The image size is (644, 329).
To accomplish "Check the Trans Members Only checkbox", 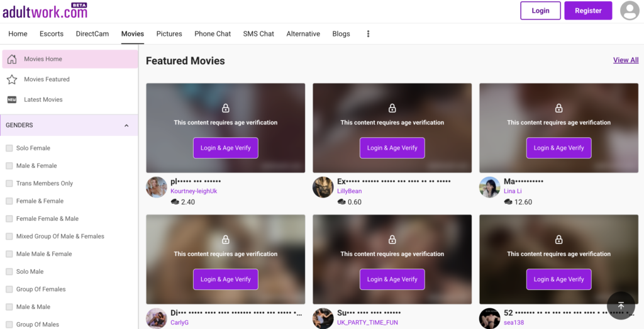I will pyautogui.click(x=9, y=184).
